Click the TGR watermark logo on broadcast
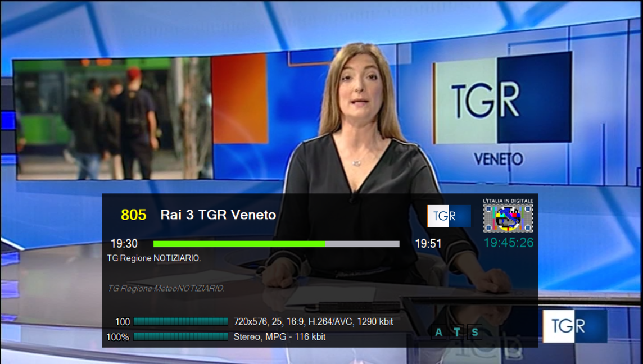643x364 pixels. pyautogui.click(x=574, y=326)
